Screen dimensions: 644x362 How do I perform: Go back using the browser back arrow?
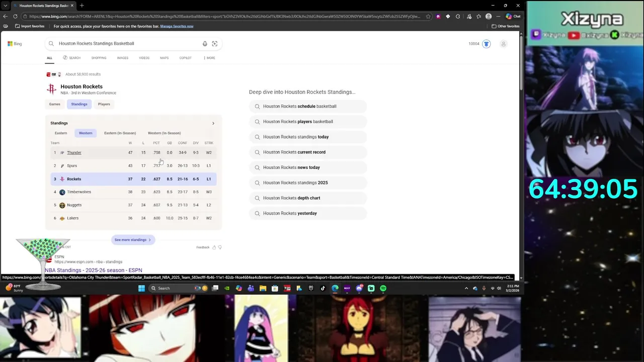[x=6, y=16]
